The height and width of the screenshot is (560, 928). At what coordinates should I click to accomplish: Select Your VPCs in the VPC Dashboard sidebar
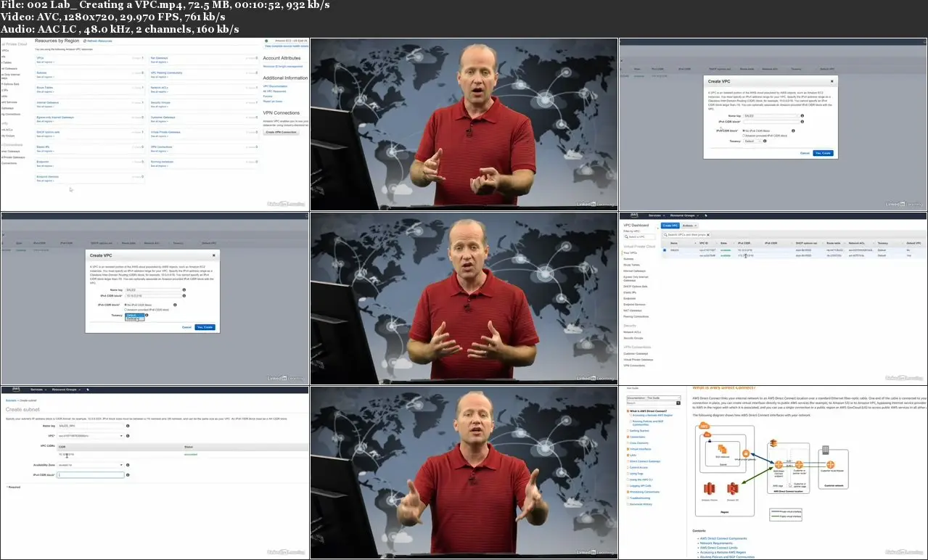[630, 252]
